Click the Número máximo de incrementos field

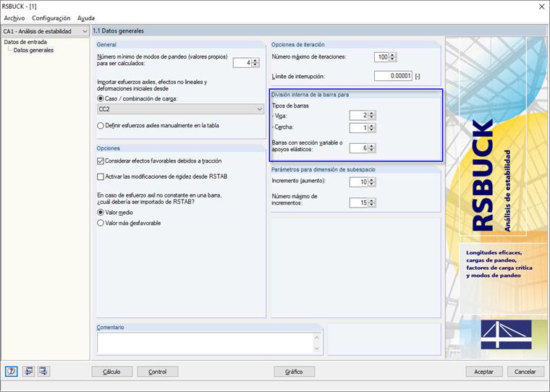click(x=358, y=203)
